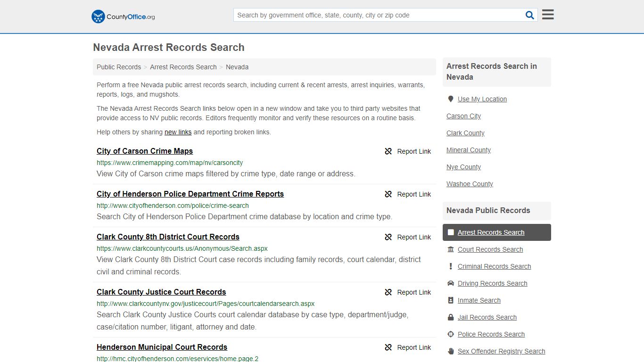Screen dimensions: 644x362
Task: Select Nye County in sidebar
Action: click(463, 167)
